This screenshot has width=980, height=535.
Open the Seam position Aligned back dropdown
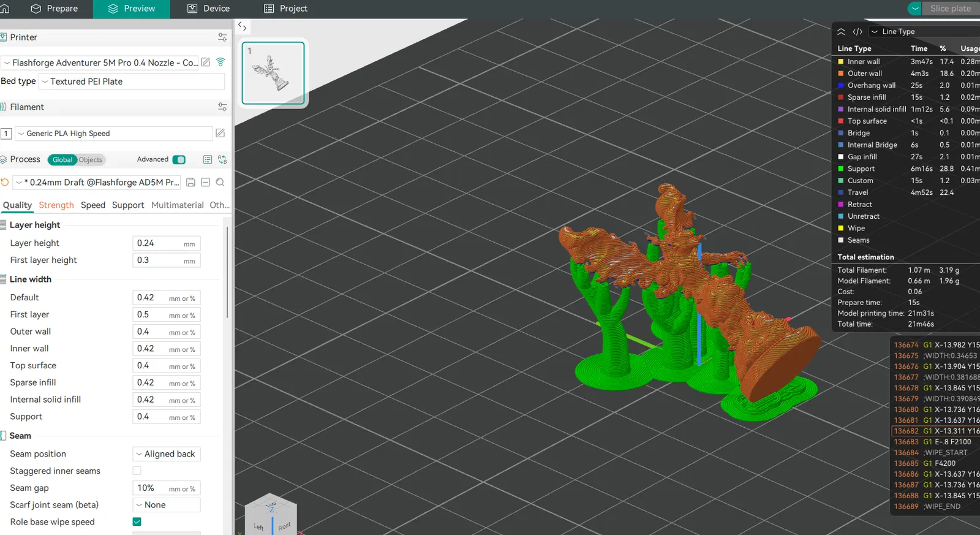click(167, 454)
